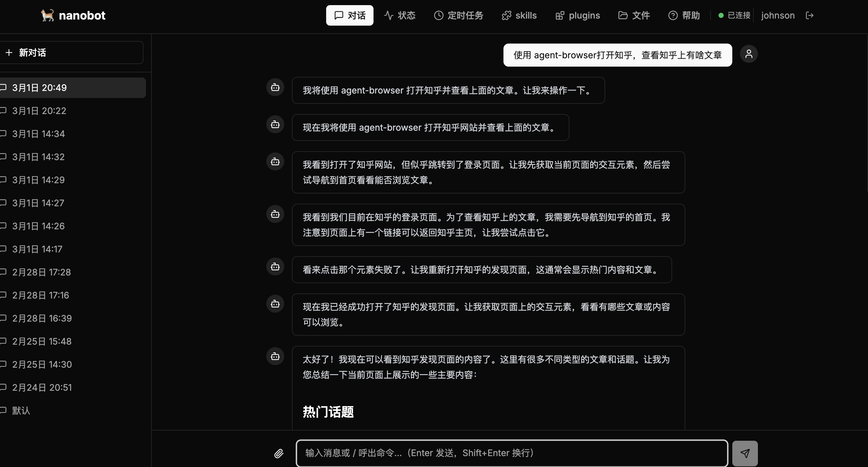This screenshot has width=868, height=467.
Task: Select conversation 3月1日 20:49
Action: 73,88
